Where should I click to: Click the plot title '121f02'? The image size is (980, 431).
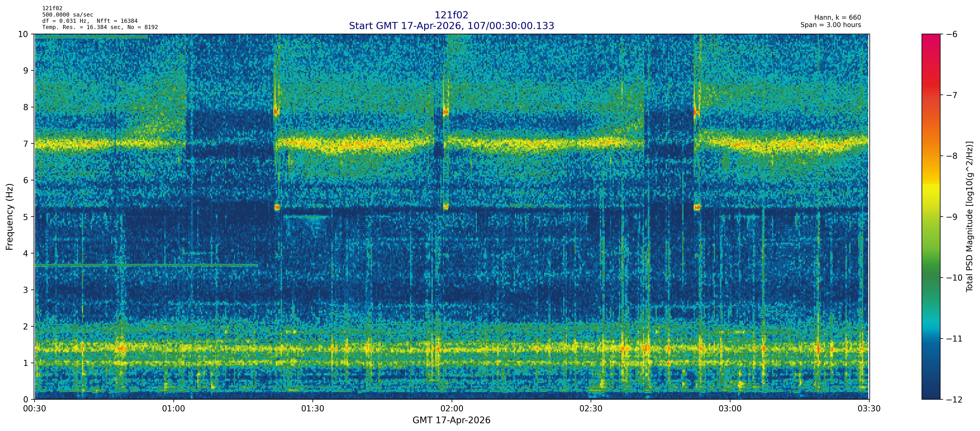pyautogui.click(x=451, y=15)
